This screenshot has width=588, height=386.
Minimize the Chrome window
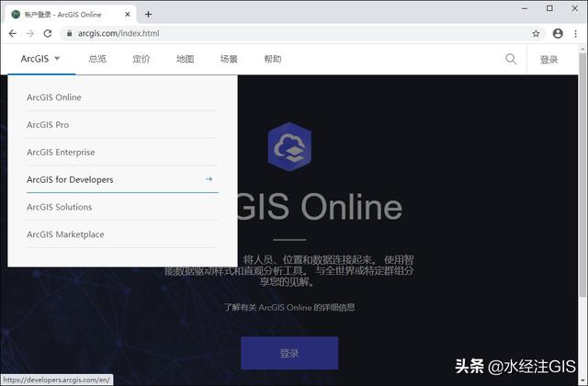[x=525, y=8]
